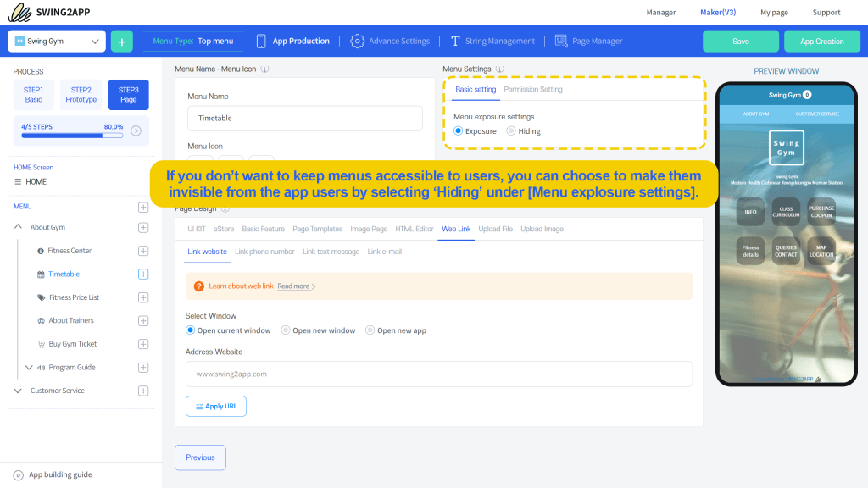Click the String Management T icon
Screen dimensions: 868x488
(455, 41)
